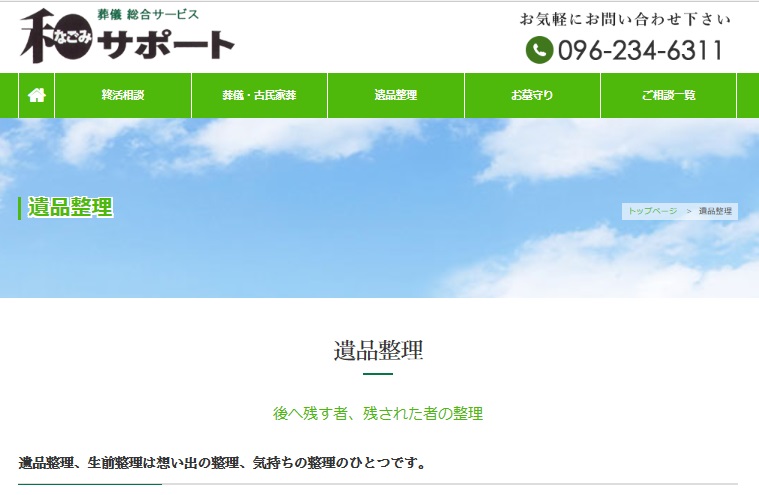Open the ご相談一覧 menu item
Image resolution: width=759 pixels, height=495 pixels.
668,96
